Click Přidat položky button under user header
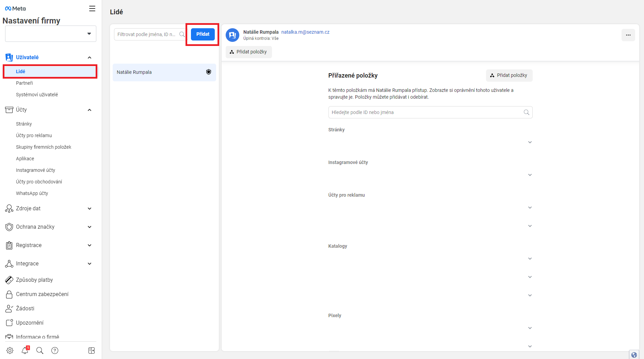 pyautogui.click(x=248, y=52)
